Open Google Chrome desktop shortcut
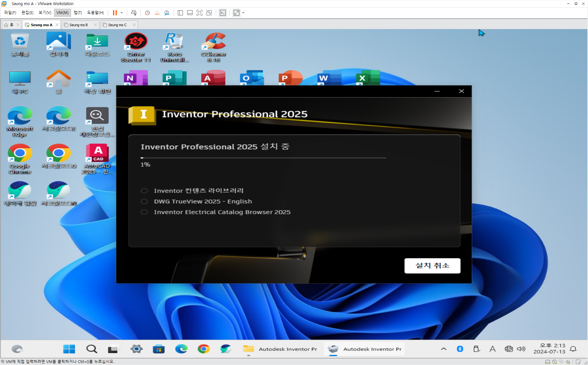 pyautogui.click(x=20, y=159)
